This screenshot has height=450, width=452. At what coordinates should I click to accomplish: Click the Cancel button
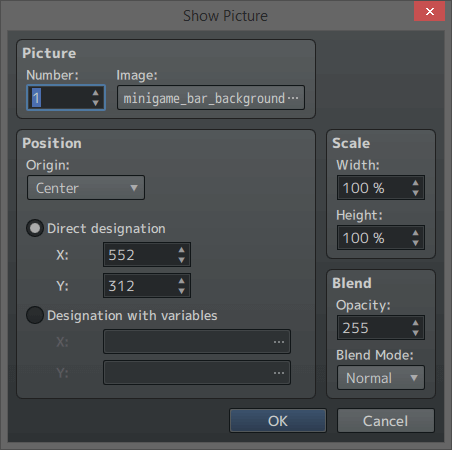point(386,421)
